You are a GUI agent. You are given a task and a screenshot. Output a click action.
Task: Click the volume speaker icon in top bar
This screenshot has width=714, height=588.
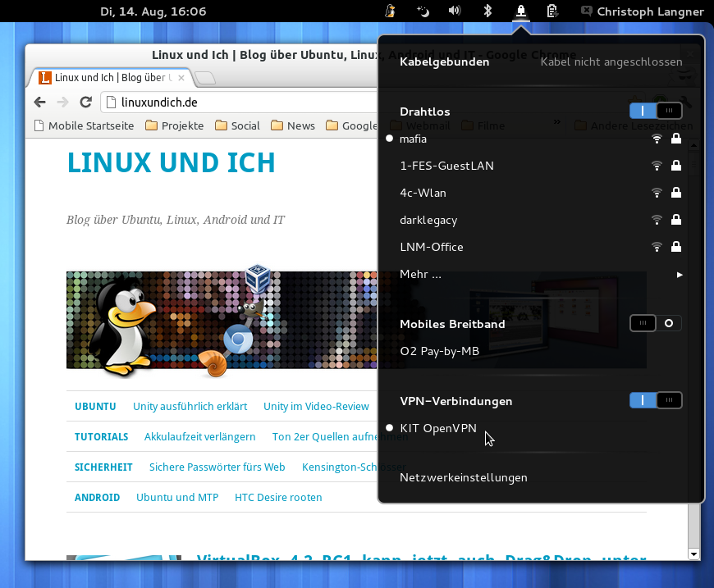(x=454, y=11)
